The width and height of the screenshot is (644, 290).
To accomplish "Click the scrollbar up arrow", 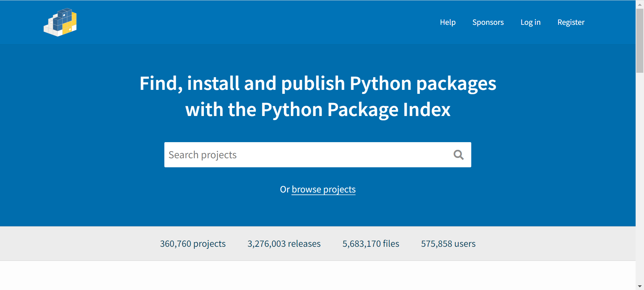I will 640,4.
